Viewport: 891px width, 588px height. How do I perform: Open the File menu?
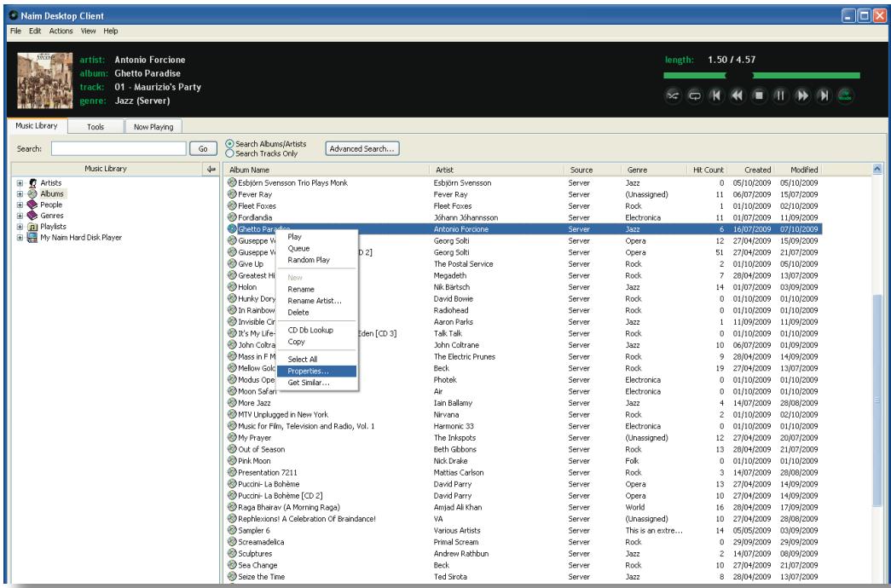pos(15,32)
